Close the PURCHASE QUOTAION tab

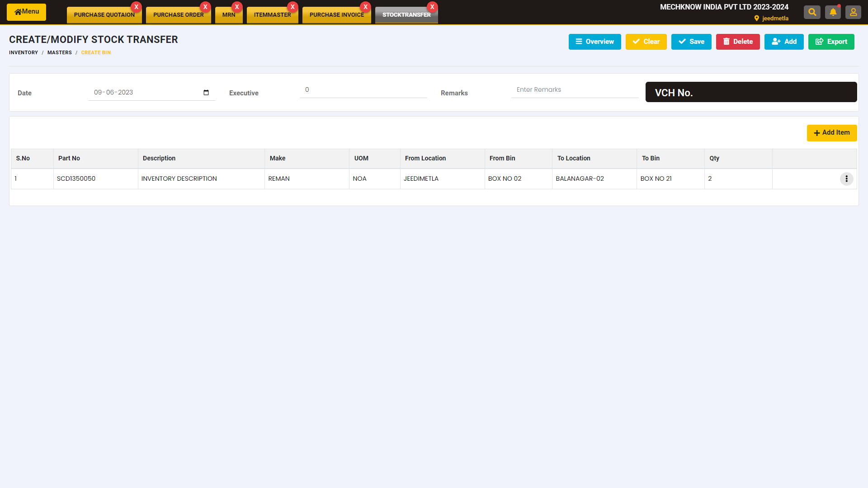tap(136, 7)
